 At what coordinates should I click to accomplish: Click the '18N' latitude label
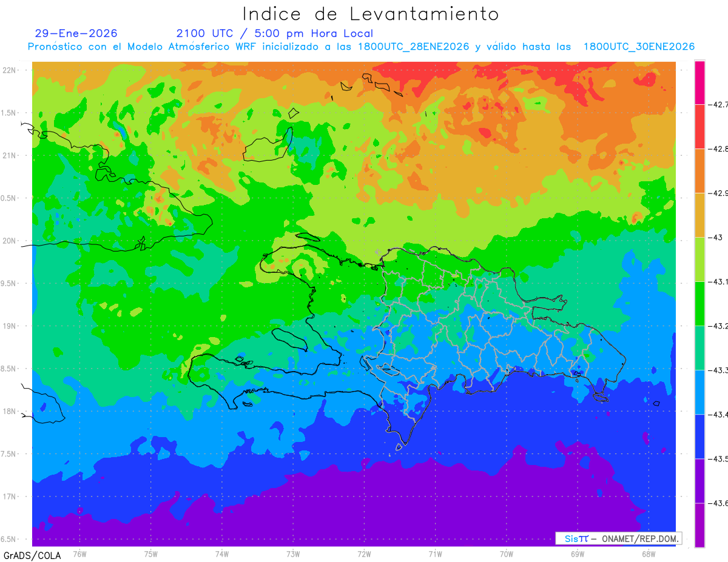(9, 412)
